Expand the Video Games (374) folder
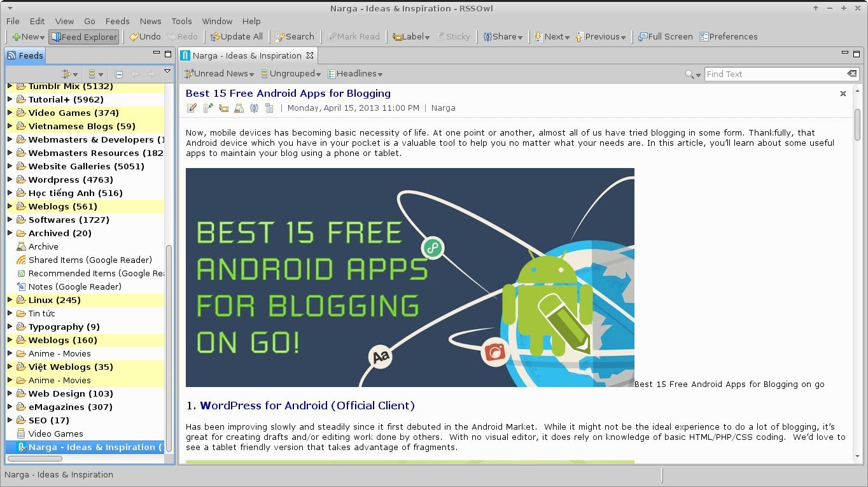 pos(10,113)
